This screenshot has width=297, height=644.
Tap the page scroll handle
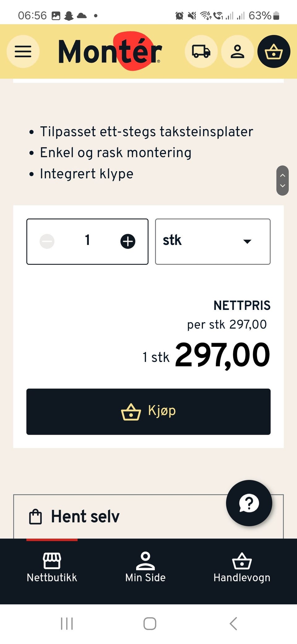click(x=282, y=181)
